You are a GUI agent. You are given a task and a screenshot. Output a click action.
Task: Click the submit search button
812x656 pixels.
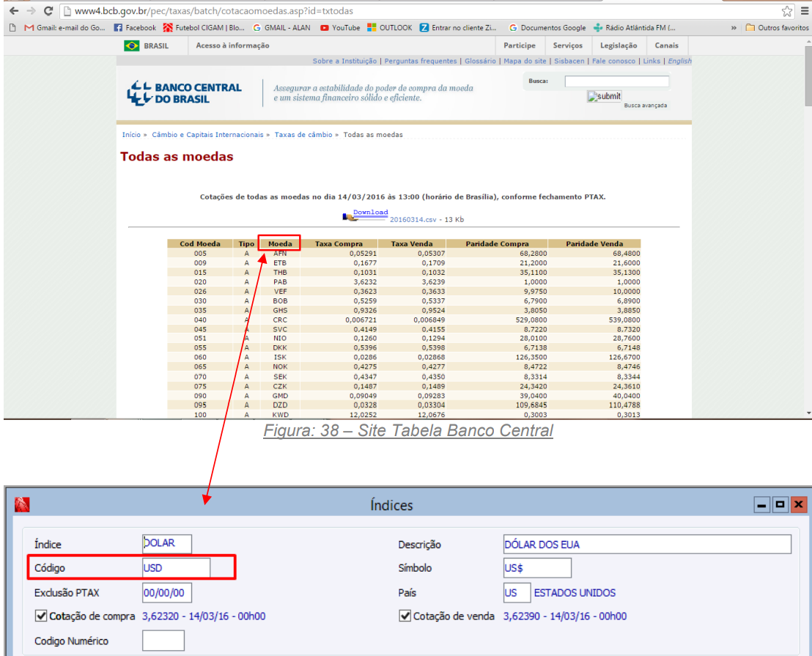604,96
